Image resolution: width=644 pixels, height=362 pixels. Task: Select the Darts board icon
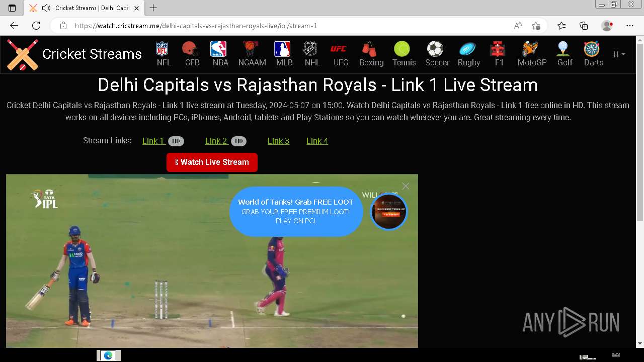click(x=592, y=49)
